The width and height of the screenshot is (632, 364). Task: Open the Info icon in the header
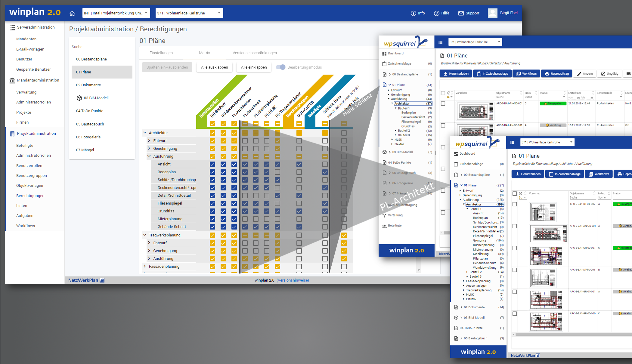414,13
